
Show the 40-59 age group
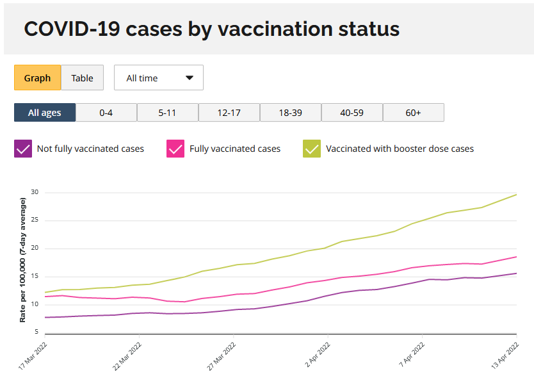352,112
